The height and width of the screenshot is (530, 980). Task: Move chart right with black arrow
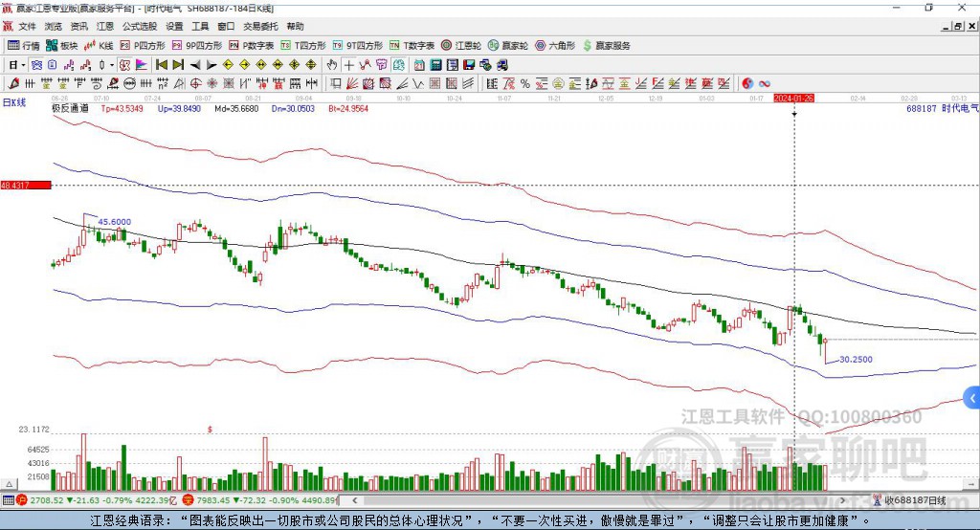coord(212,65)
